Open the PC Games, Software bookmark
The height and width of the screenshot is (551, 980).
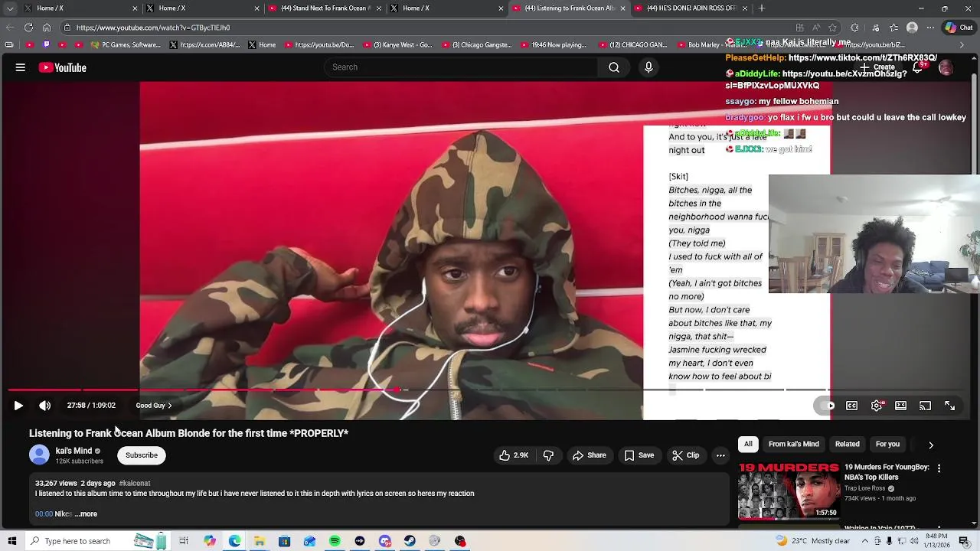pyautogui.click(x=126, y=45)
